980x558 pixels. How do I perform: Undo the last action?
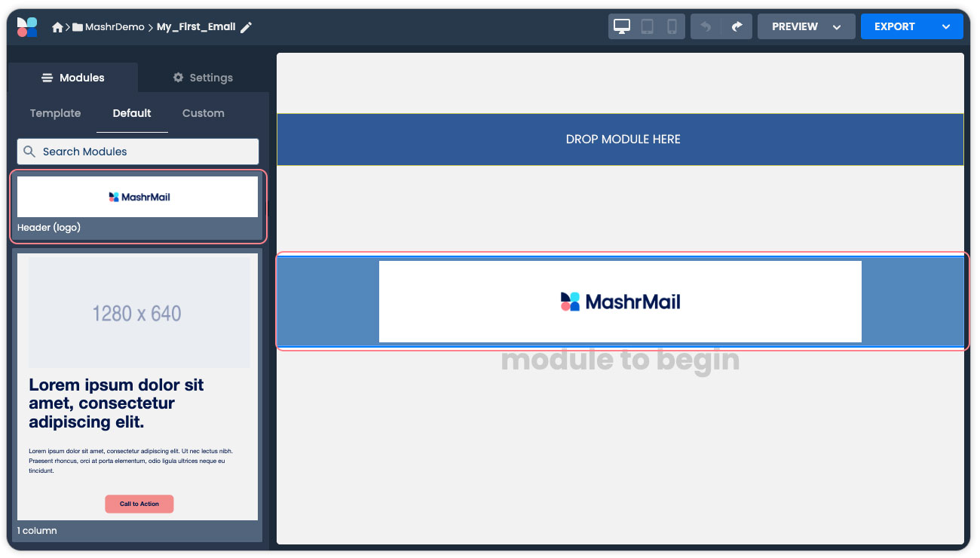coord(706,26)
